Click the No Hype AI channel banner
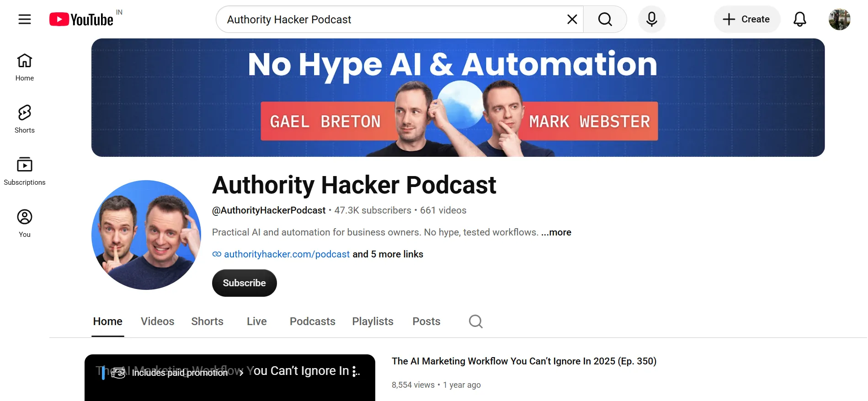This screenshot has height=401, width=868. tap(458, 97)
